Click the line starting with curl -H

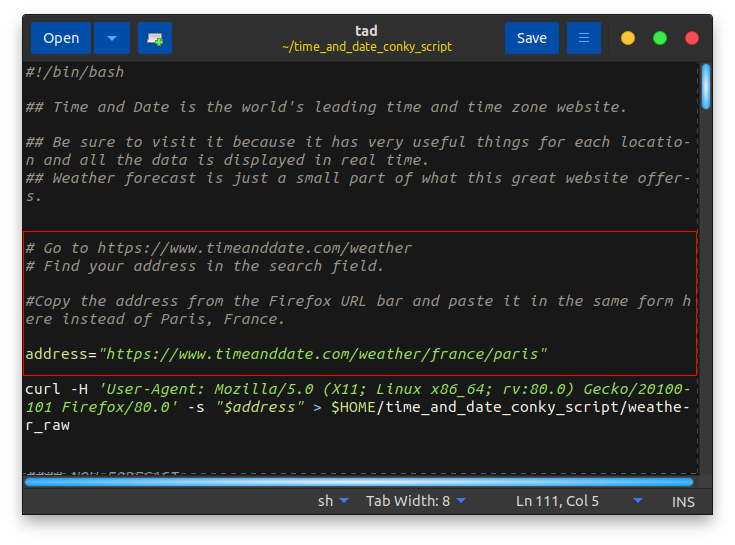tap(358, 389)
